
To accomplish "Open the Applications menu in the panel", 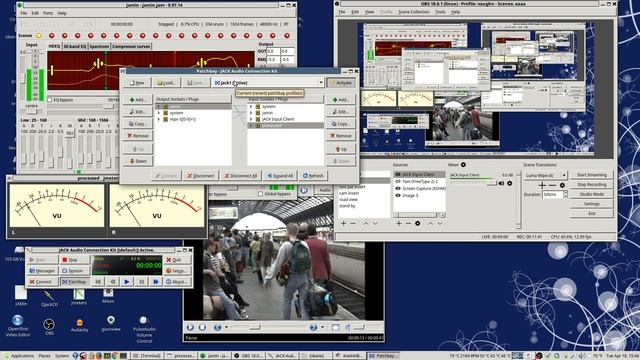I will (19, 356).
